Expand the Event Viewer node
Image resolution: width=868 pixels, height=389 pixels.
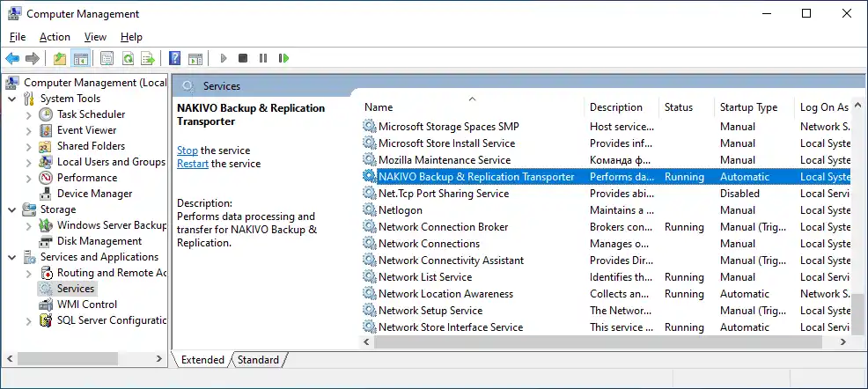[x=29, y=130]
